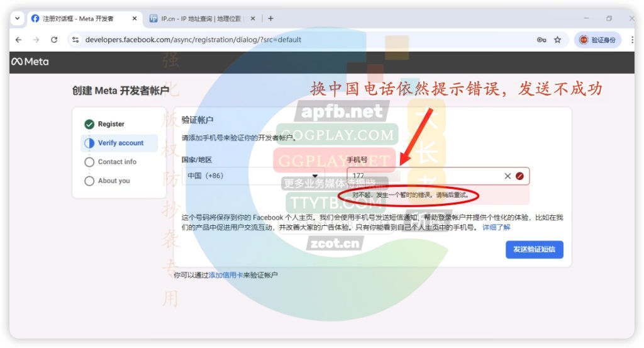The image size is (644, 348).
Task: Bookmark this page with star icon
Action: (557, 40)
